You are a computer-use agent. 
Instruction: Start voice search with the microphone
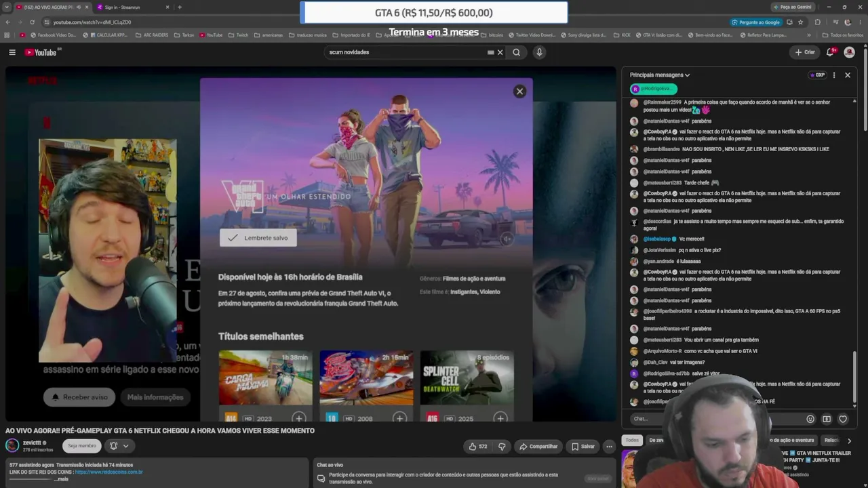(539, 52)
